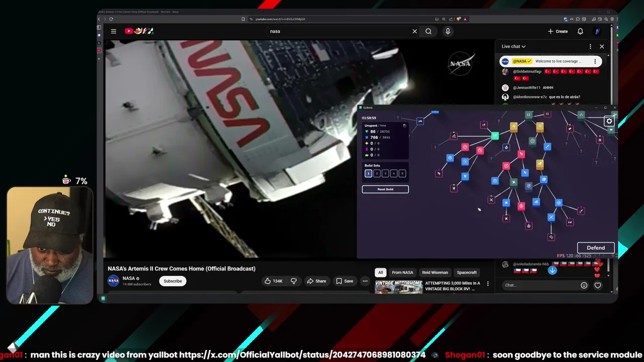
Task: Jump to newest chat messages arrow
Action: coord(552,270)
